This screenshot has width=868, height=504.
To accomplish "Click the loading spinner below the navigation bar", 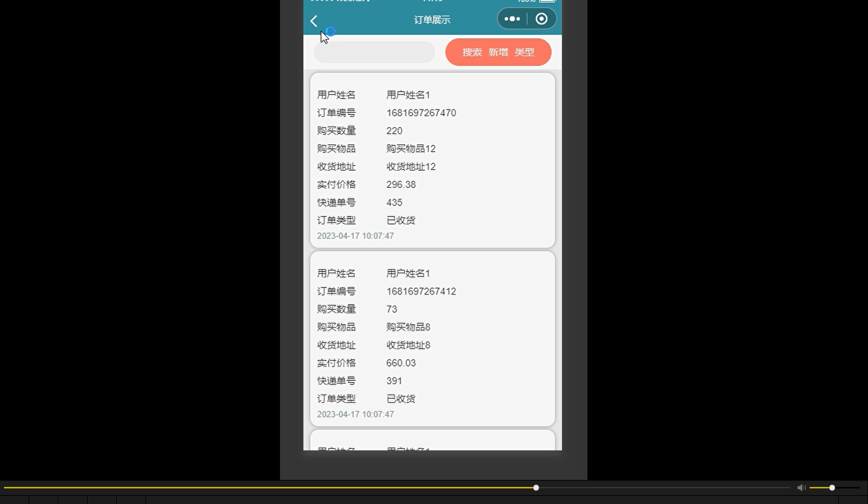I will pyautogui.click(x=330, y=31).
